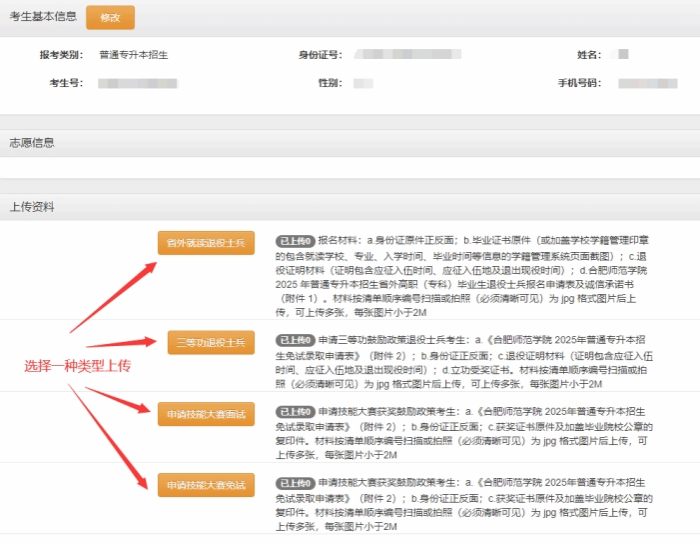Viewport: 700px width, 544px height.
Task: Click the orange 修改 button
Action: pyautogui.click(x=110, y=17)
